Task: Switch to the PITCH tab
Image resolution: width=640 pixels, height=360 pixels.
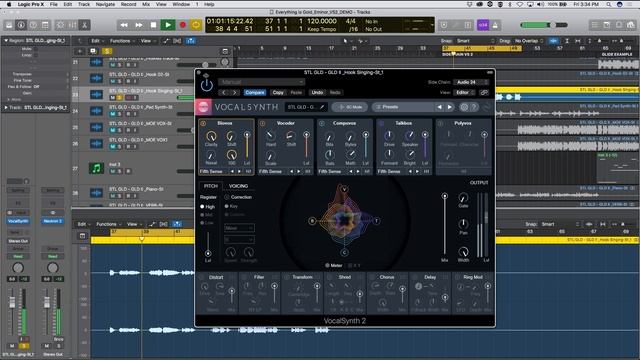Action: 211,186
